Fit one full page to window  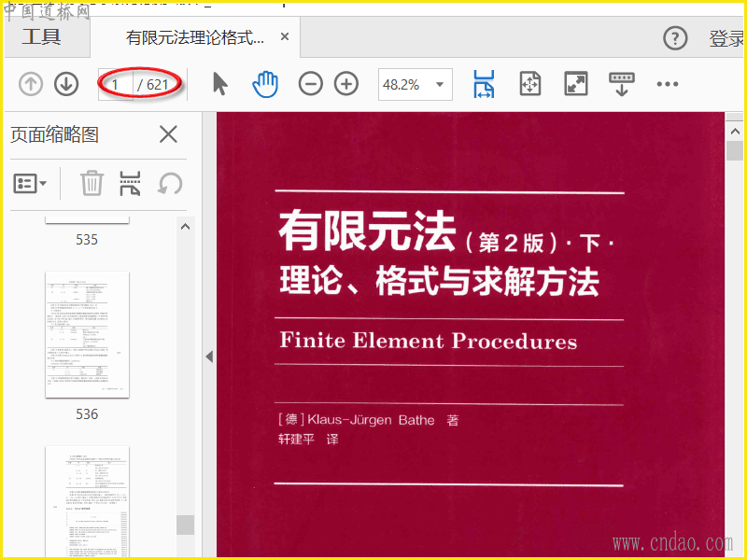(x=530, y=84)
